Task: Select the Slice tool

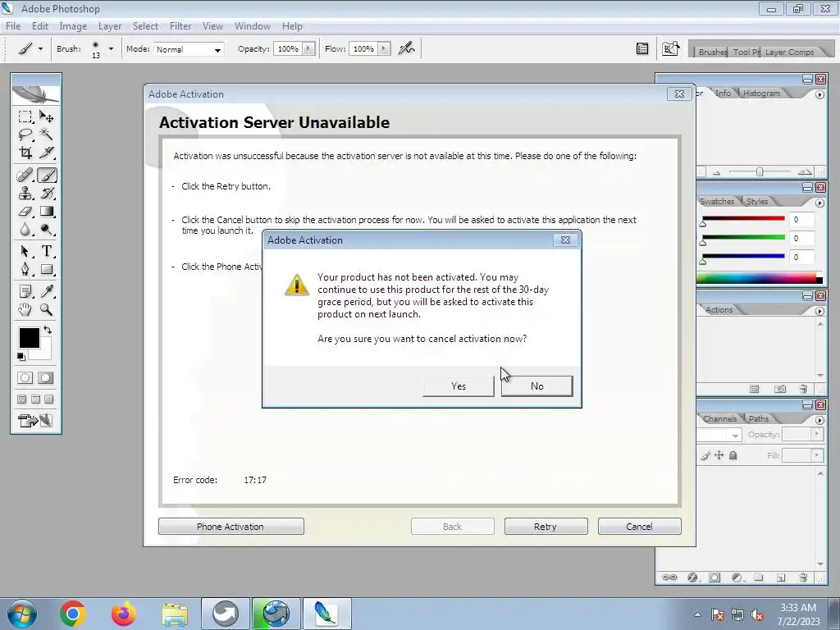Action: [x=47, y=153]
